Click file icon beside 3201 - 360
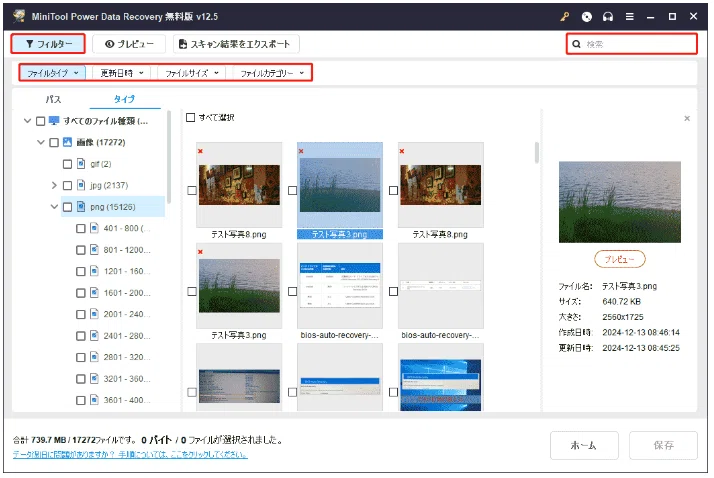 pyautogui.click(x=94, y=378)
